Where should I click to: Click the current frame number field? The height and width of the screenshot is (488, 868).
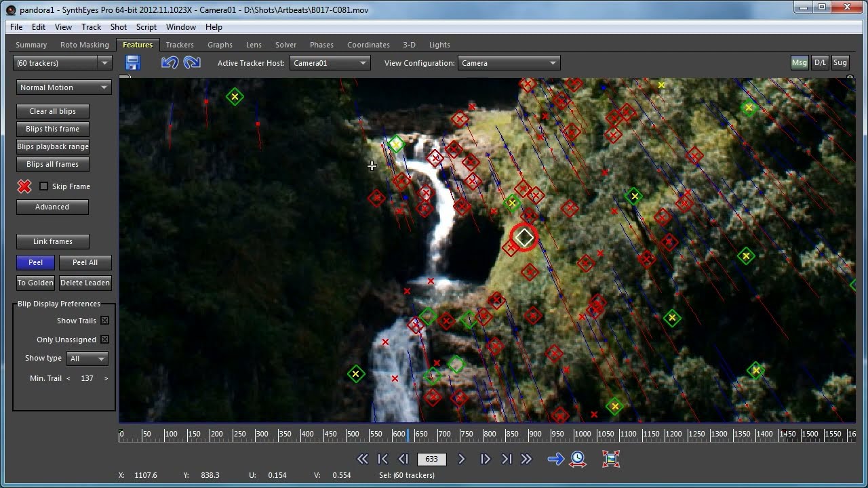click(x=432, y=459)
